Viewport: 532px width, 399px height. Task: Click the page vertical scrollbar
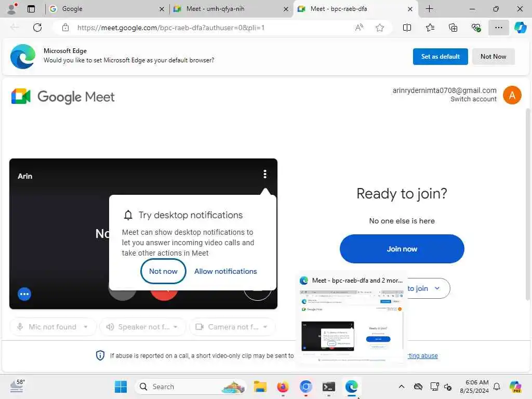528,205
